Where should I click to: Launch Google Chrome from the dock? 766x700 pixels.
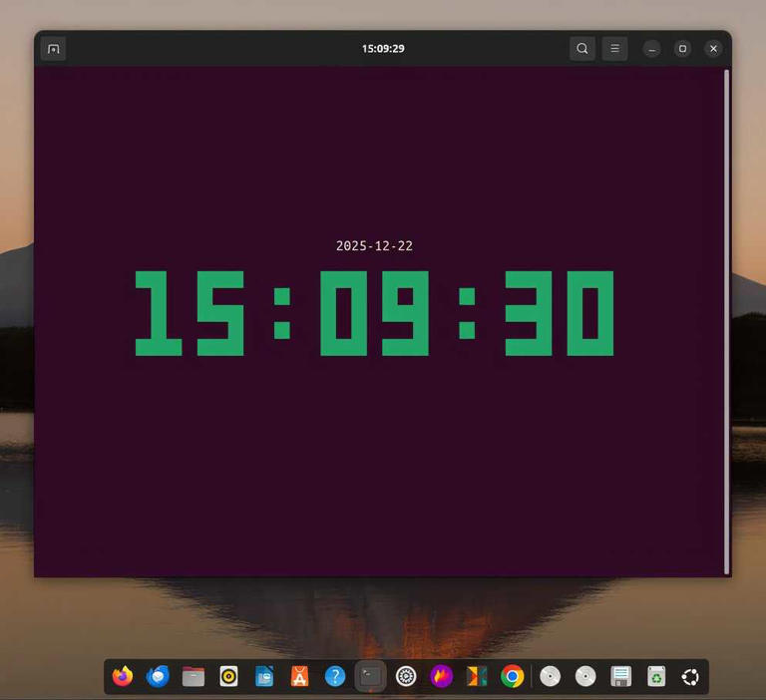[x=513, y=676]
